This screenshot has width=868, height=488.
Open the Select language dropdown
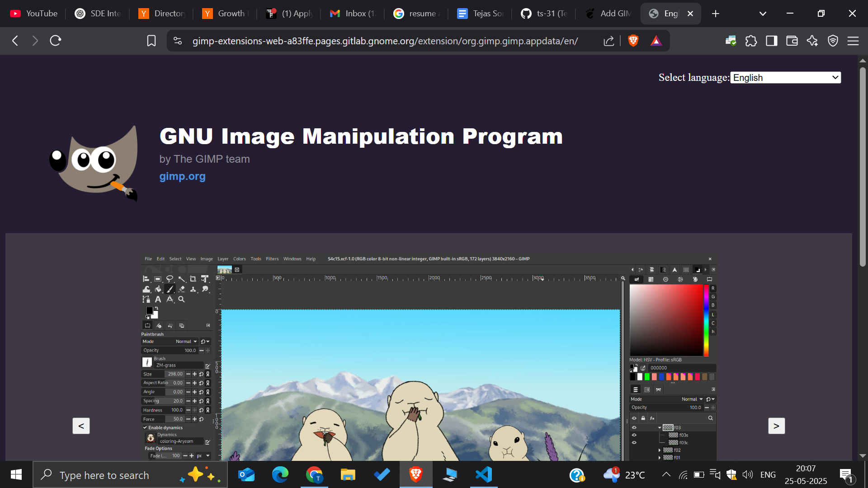(785, 77)
